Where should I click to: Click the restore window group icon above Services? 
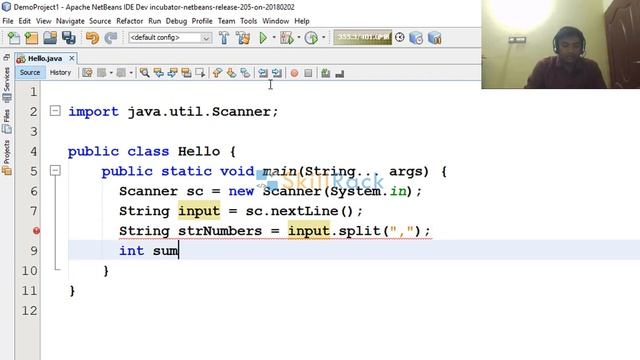pyautogui.click(x=6, y=57)
